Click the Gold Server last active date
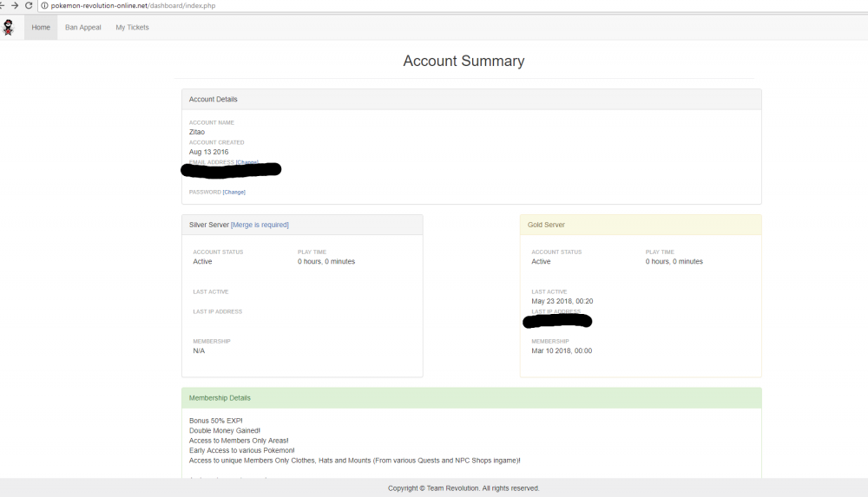868x497 pixels. (562, 301)
